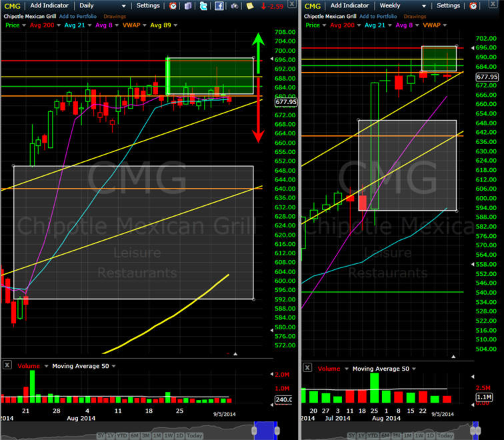Viewport: 504px width, 440px height.
Task: Open Moving Average 50 dropdown in the daily volume panel
Action: [x=113, y=366]
